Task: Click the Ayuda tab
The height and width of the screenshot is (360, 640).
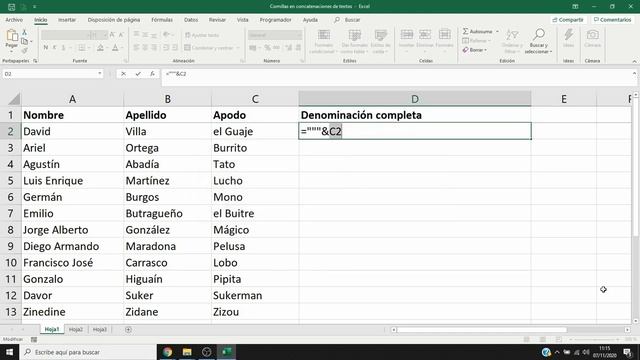Action: (x=310, y=20)
